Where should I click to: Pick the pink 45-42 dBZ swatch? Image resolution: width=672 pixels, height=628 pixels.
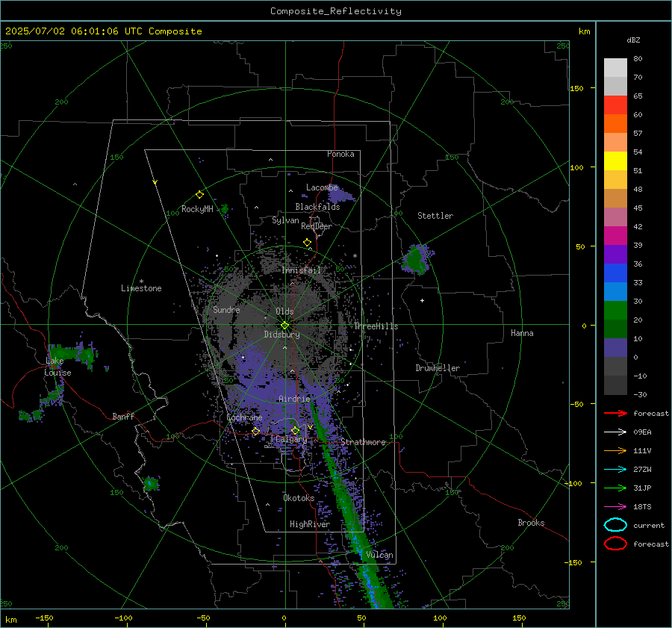[x=615, y=217]
